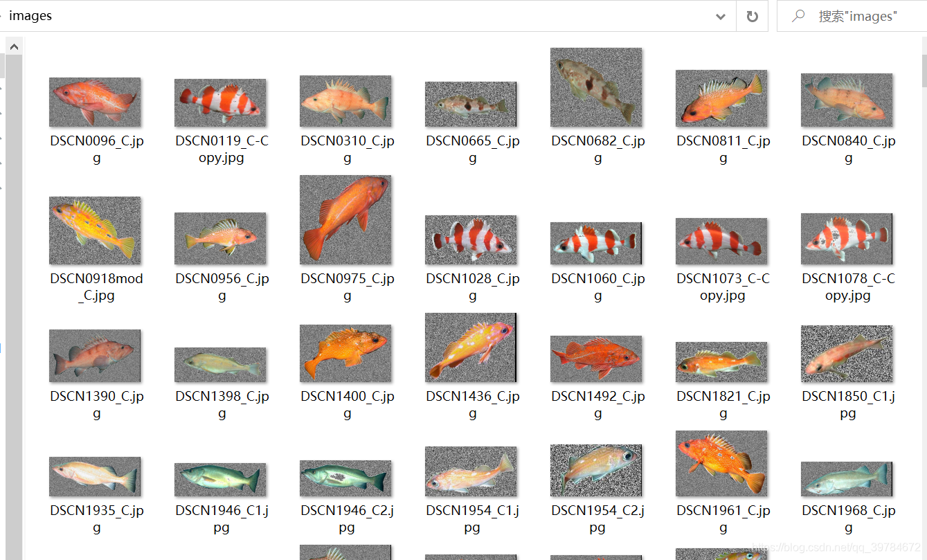Select the DSCN1073_C-Copy.jpg thumbnail
The width and height of the screenshot is (927, 560).
point(721,242)
